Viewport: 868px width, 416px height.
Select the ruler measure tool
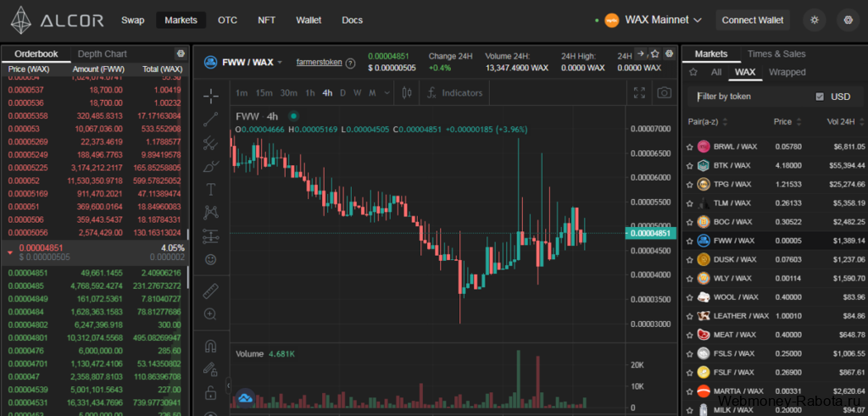pyautogui.click(x=210, y=291)
